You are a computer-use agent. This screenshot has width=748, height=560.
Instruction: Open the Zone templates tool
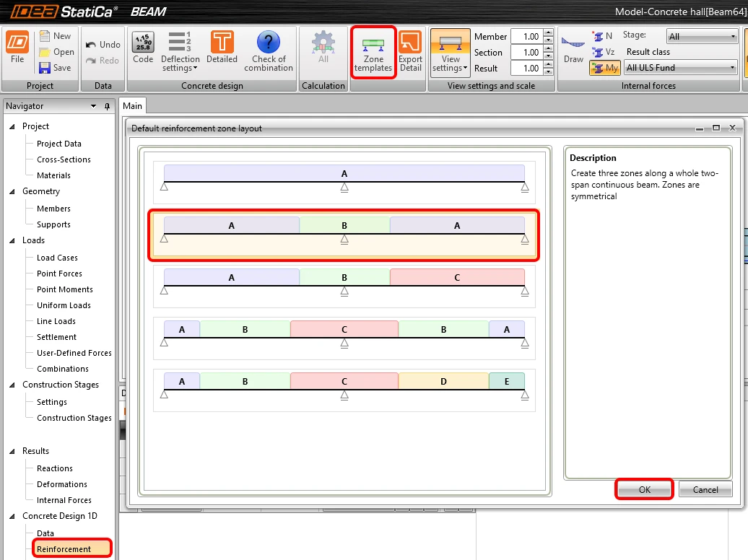[x=373, y=52]
